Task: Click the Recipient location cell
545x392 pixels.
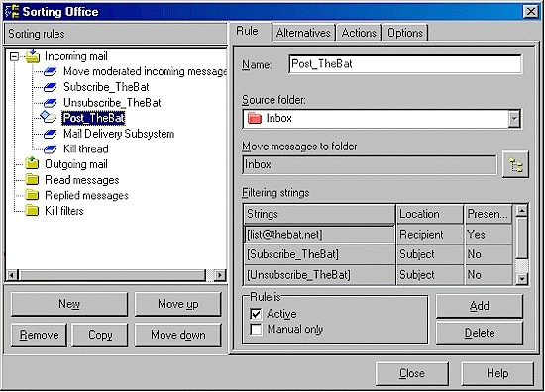Action: [x=430, y=235]
